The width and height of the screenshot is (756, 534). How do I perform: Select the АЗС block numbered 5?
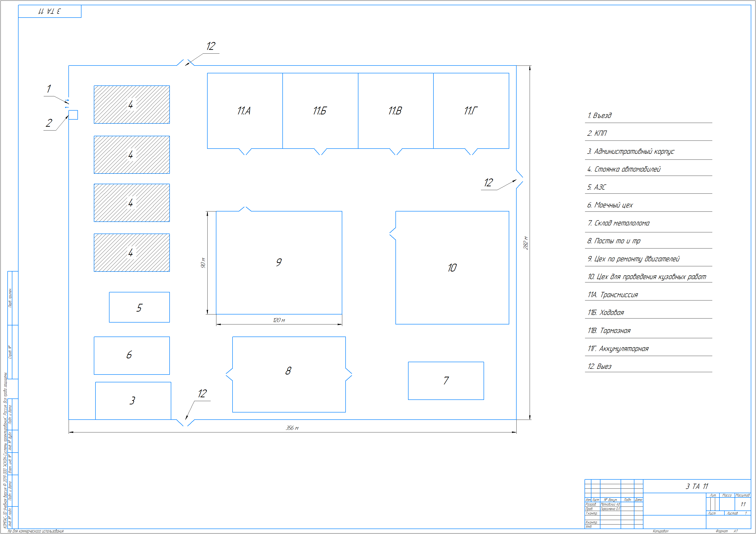pos(139,308)
